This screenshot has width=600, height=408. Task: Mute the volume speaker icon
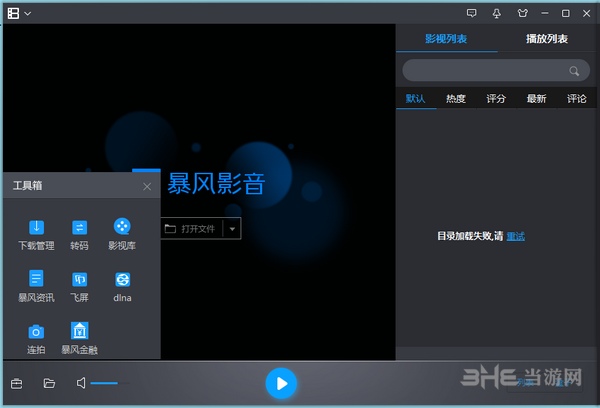click(x=81, y=383)
